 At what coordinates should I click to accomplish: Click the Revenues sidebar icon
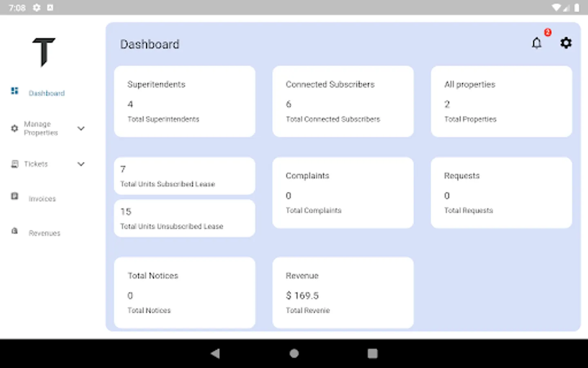[15, 231]
